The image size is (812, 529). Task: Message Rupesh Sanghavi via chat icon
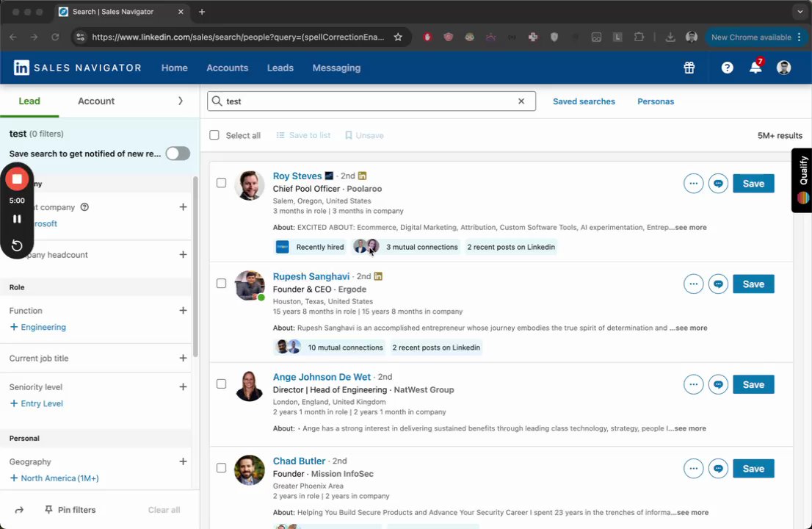[718, 284]
